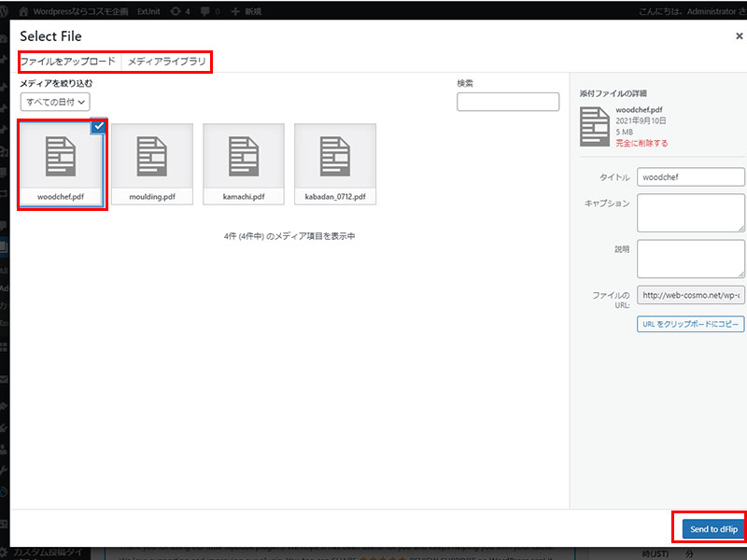Click the URL をクリップボードにコピー button
The width and height of the screenshot is (747, 560).
point(690,324)
